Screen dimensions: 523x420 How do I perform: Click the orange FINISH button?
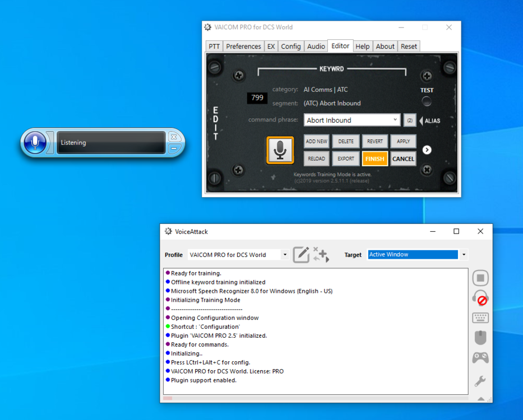click(375, 158)
